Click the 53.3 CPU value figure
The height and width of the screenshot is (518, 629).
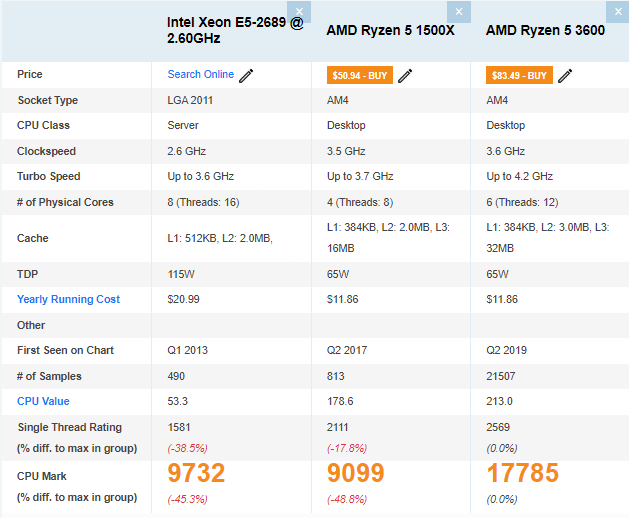pos(178,401)
